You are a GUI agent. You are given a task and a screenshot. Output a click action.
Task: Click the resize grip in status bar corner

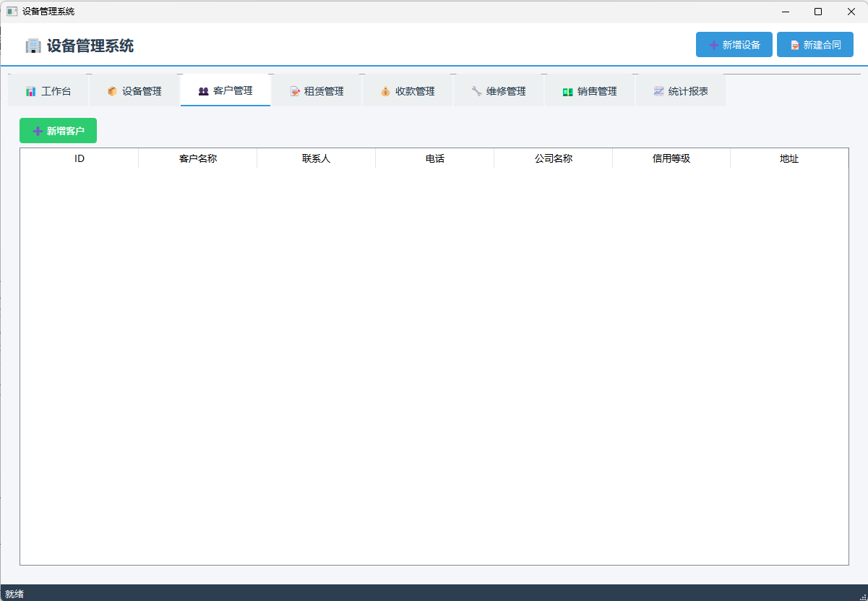point(861,594)
